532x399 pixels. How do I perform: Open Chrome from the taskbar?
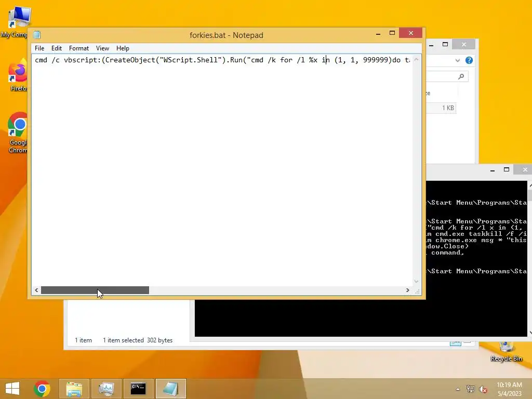pos(42,389)
